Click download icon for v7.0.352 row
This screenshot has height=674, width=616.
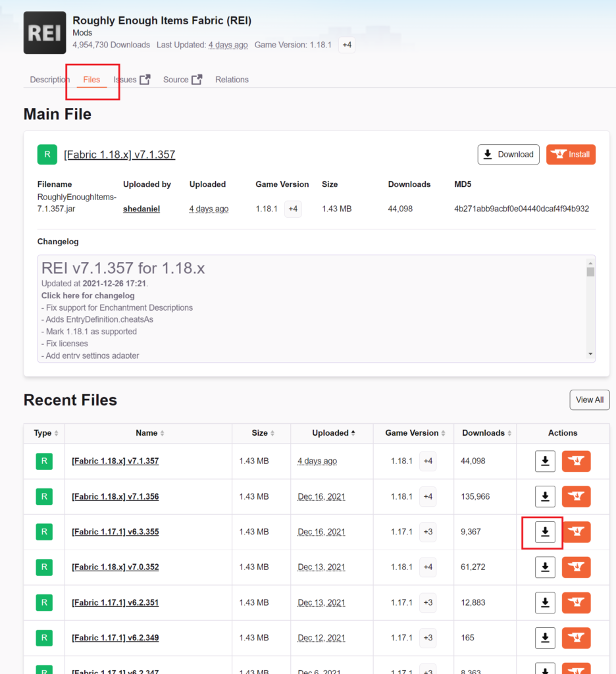pos(545,567)
